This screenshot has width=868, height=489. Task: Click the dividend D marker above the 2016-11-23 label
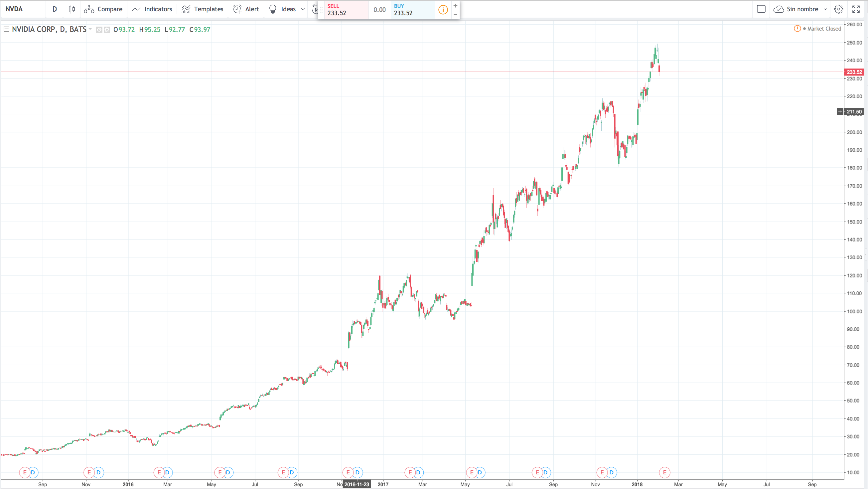[x=358, y=472]
